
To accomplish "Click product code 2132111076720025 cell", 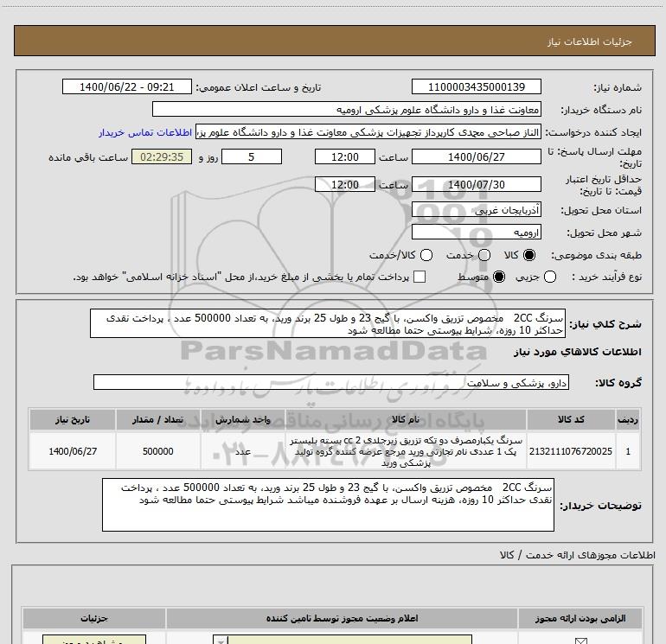I will 571,451.
